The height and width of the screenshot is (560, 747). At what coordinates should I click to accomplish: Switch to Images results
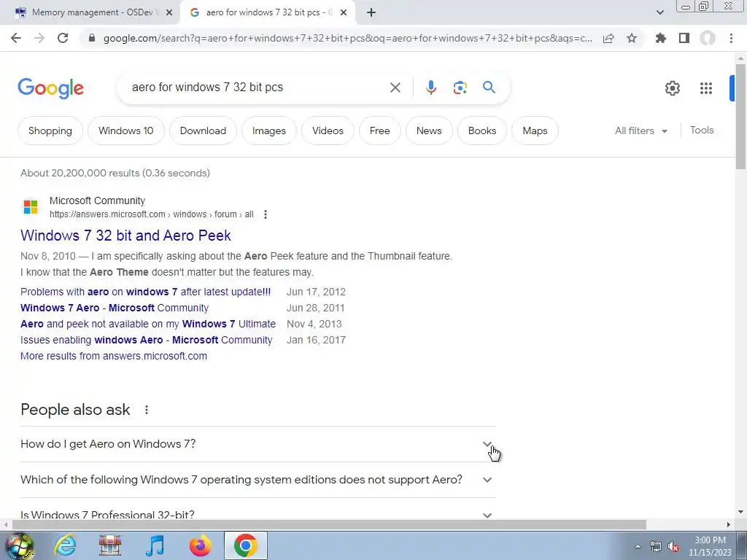268,131
